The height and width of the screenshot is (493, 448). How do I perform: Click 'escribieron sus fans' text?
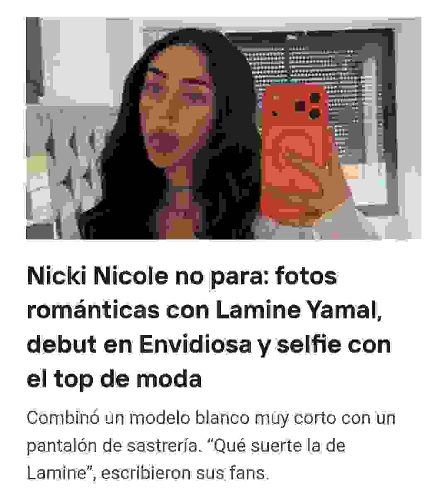point(185,473)
